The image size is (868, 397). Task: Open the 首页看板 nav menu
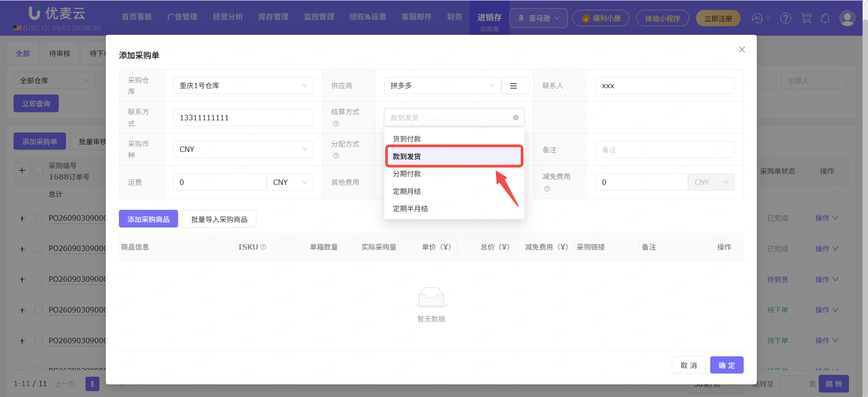pyautogui.click(x=137, y=17)
